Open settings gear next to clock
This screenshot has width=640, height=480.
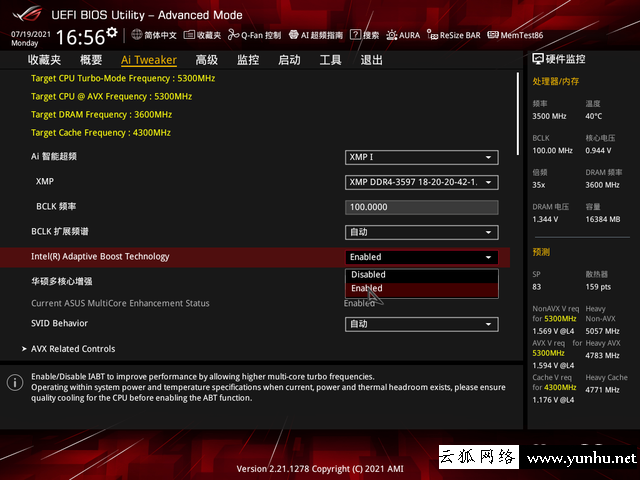point(112,32)
